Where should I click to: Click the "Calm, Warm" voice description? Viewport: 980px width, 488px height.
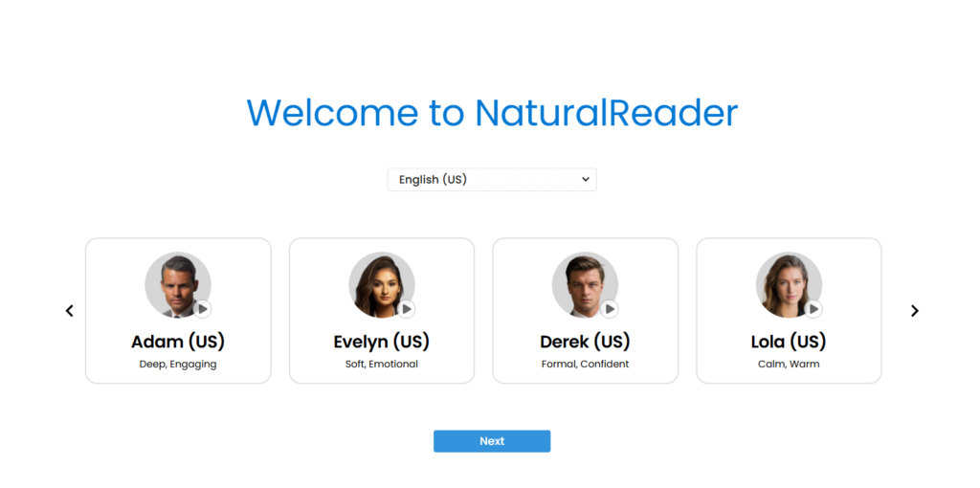click(789, 365)
